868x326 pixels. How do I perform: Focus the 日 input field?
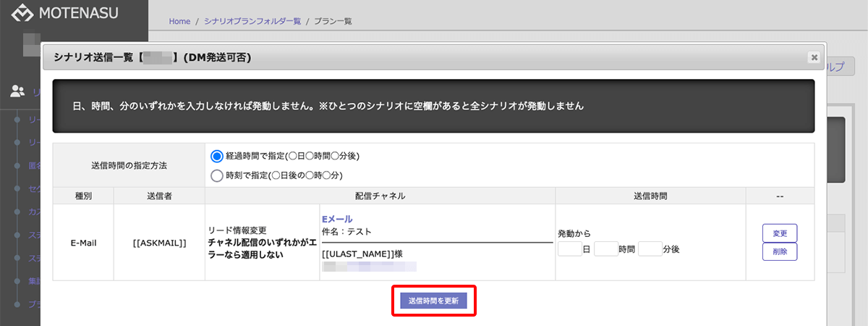pyautogui.click(x=570, y=249)
